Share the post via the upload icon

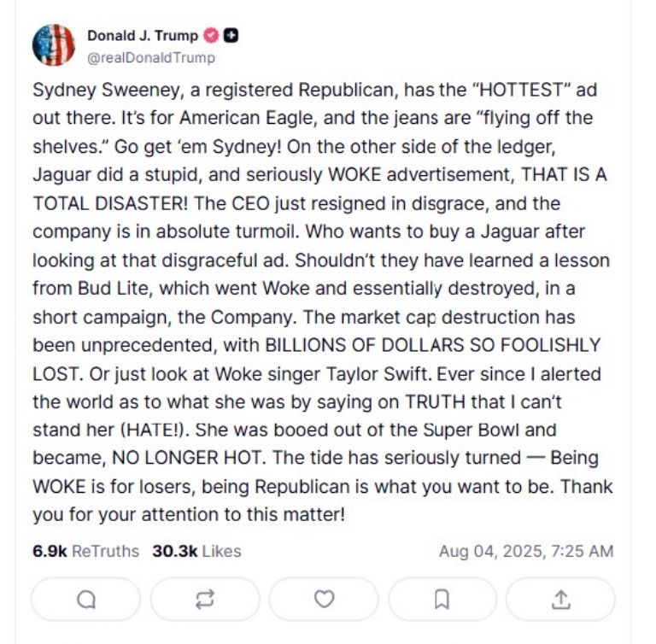[560, 600]
